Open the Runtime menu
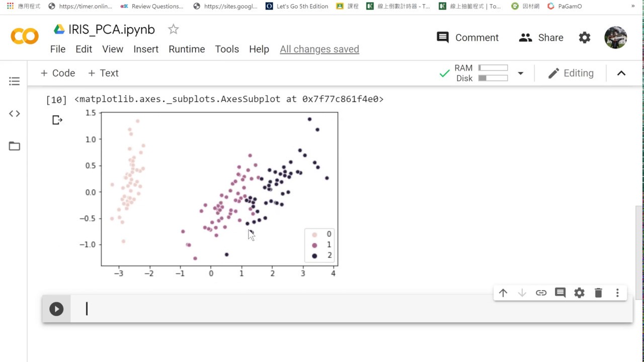 point(187,49)
